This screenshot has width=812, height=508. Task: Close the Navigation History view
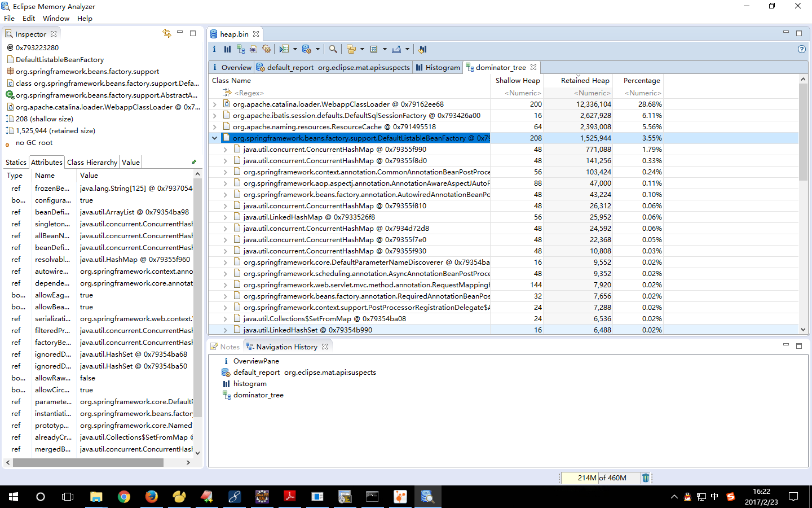325,347
